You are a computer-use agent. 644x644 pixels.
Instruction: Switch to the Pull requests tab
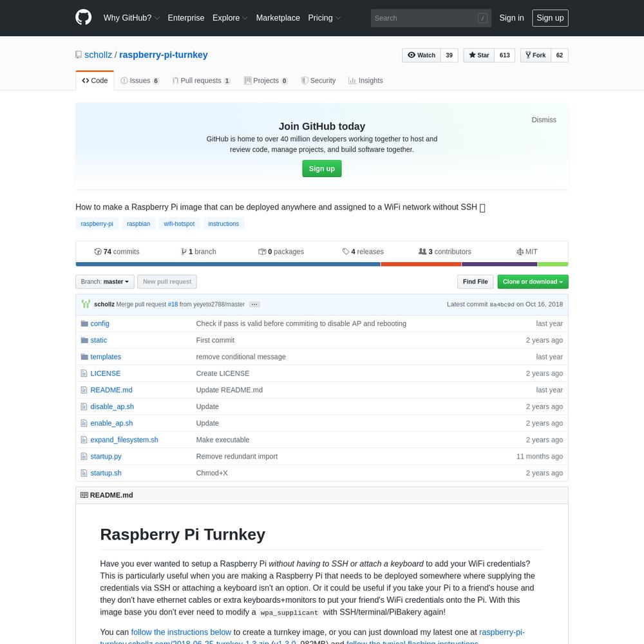click(x=201, y=80)
